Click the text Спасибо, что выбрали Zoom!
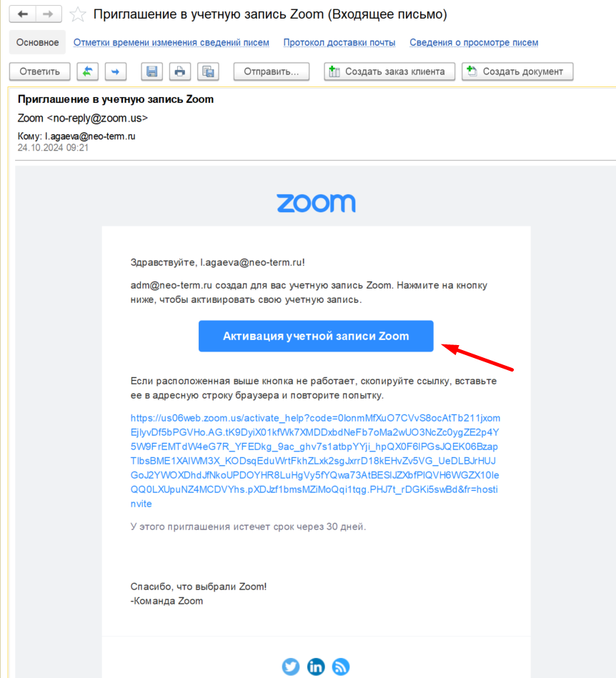The width and height of the screenshot is (616, 678). 199,587
